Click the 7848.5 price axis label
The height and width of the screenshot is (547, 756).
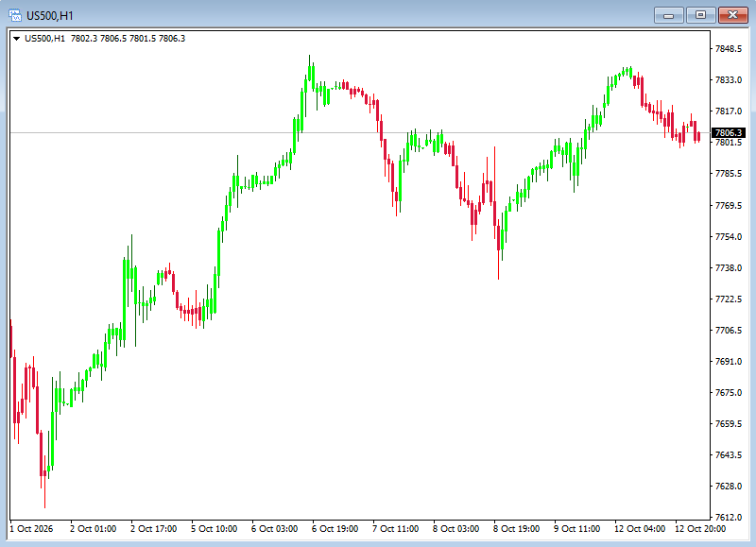(x=729, y=49)
